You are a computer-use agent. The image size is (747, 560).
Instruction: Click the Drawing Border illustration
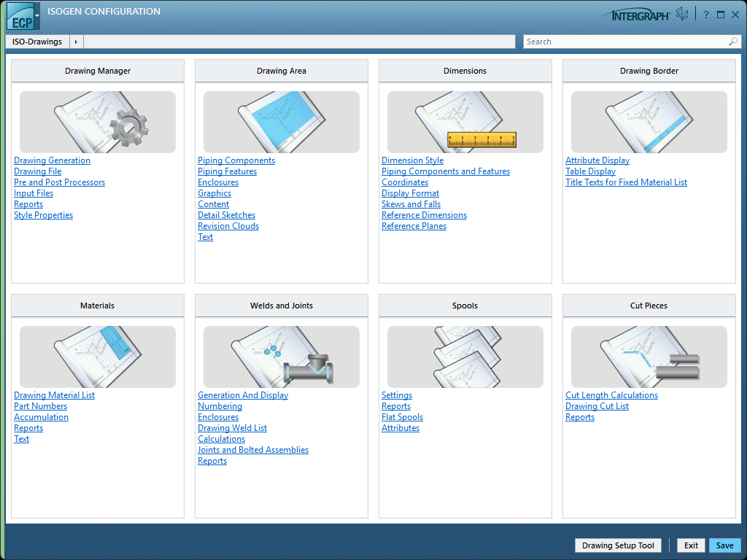[x=649, y=122]
